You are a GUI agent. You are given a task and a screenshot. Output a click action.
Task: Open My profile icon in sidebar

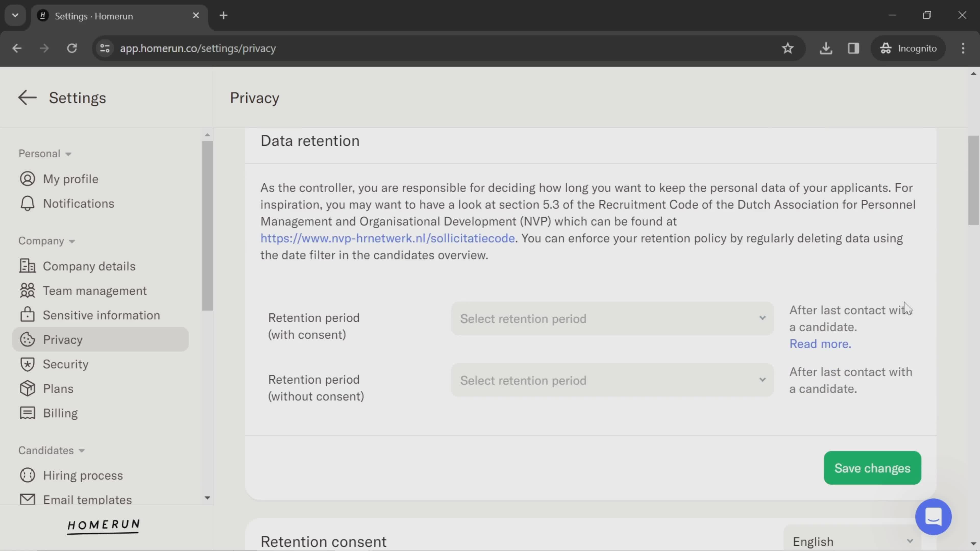click(27, 179)
